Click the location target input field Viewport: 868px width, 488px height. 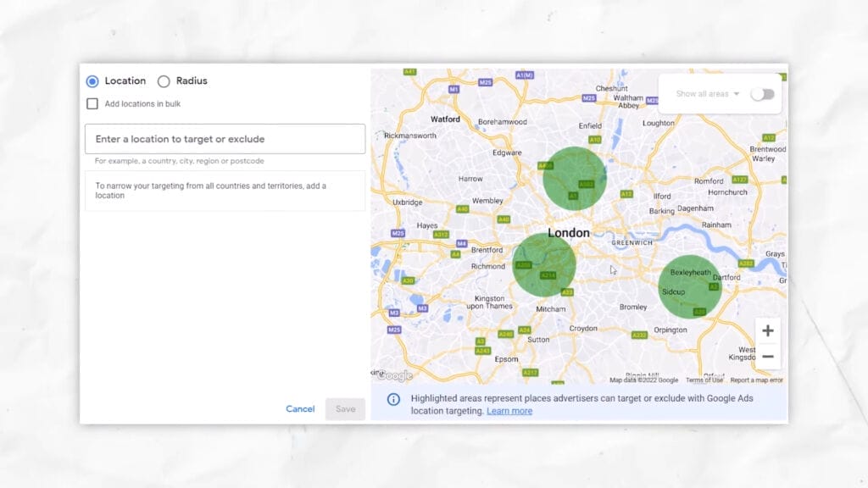(225, 138)
